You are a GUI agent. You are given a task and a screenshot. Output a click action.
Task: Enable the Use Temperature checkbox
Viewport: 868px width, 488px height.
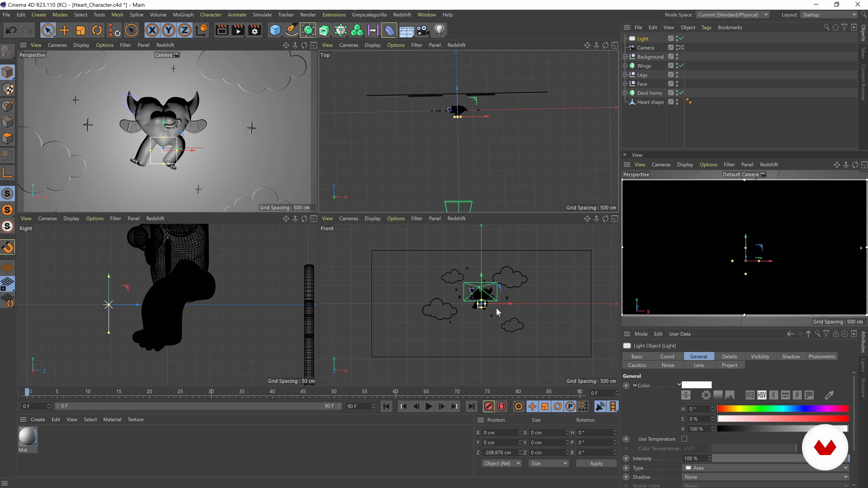[x=684, y=439]
